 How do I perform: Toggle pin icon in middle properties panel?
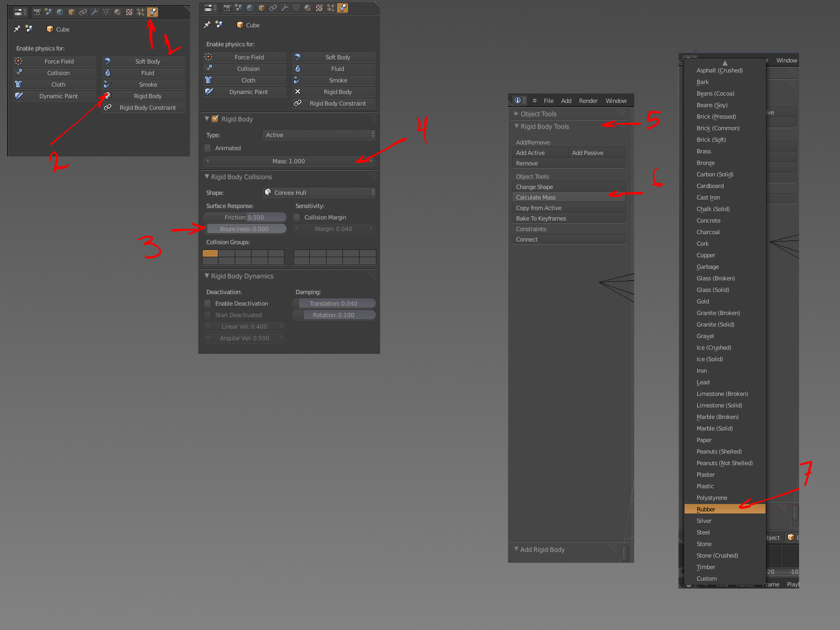point(207,25)
